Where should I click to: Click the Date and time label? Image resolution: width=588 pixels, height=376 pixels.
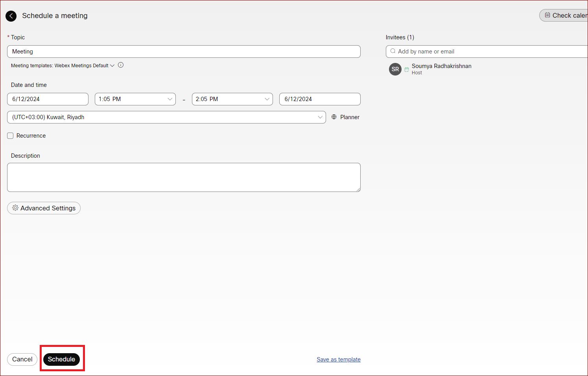point(29,85)
